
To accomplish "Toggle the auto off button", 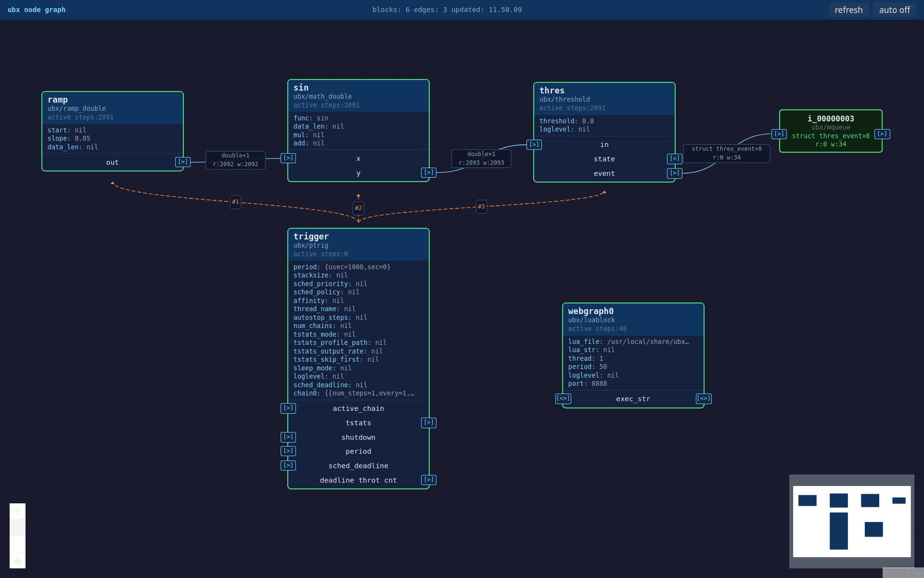I will 894,10.
